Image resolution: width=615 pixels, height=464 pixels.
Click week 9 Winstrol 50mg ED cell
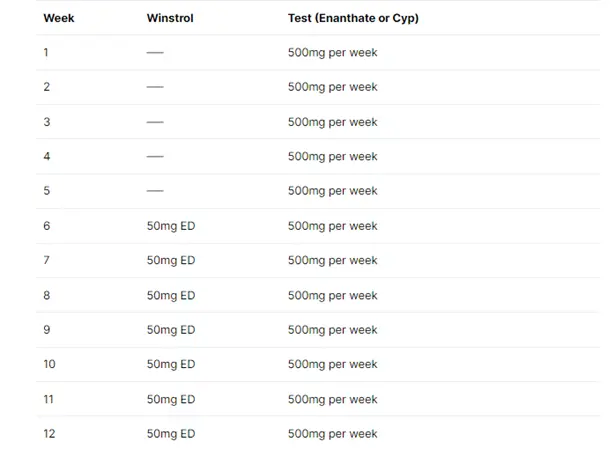click(x=170, y=330)
